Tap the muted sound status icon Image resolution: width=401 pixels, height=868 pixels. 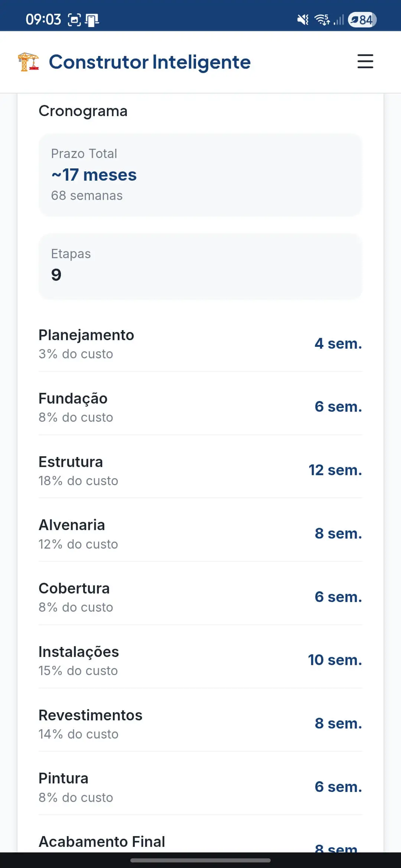coord(303,19)
